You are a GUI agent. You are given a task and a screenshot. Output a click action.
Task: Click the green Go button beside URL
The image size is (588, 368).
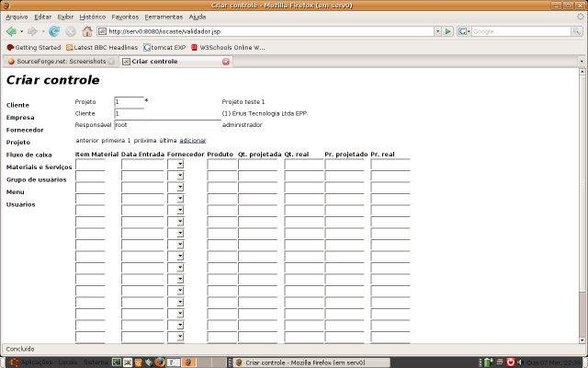click(447, 31)
